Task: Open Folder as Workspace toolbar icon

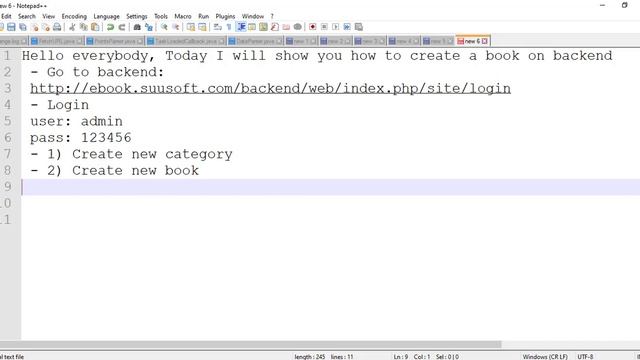Action: click(x=286, y=27)
